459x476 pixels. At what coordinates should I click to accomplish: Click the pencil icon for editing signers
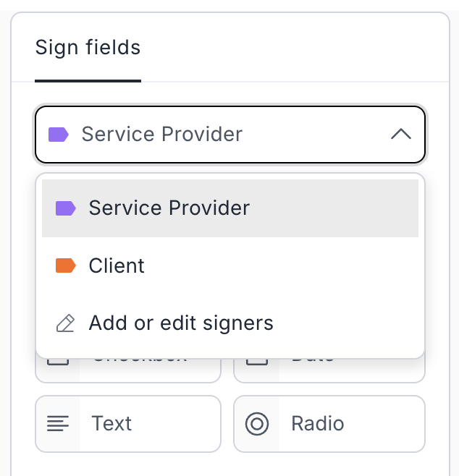[x=65, y=323]
